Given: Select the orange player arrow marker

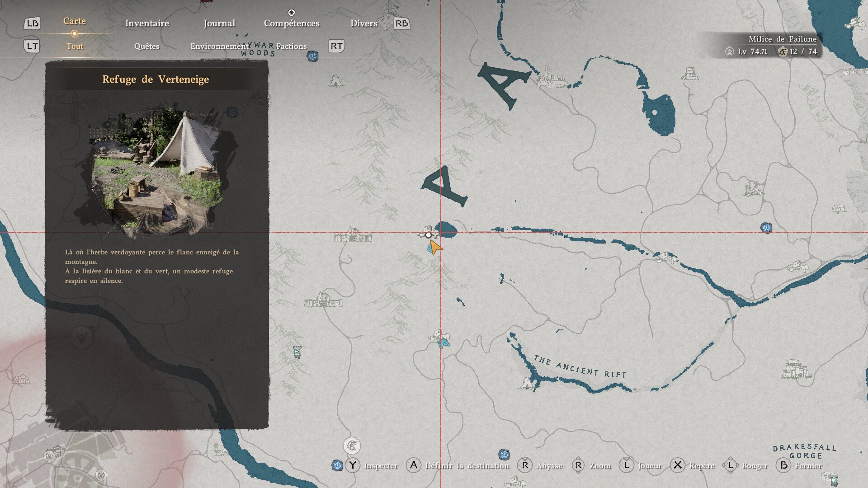Looking at the screenshot, I should pyautogui.click(x=435, y=247).
